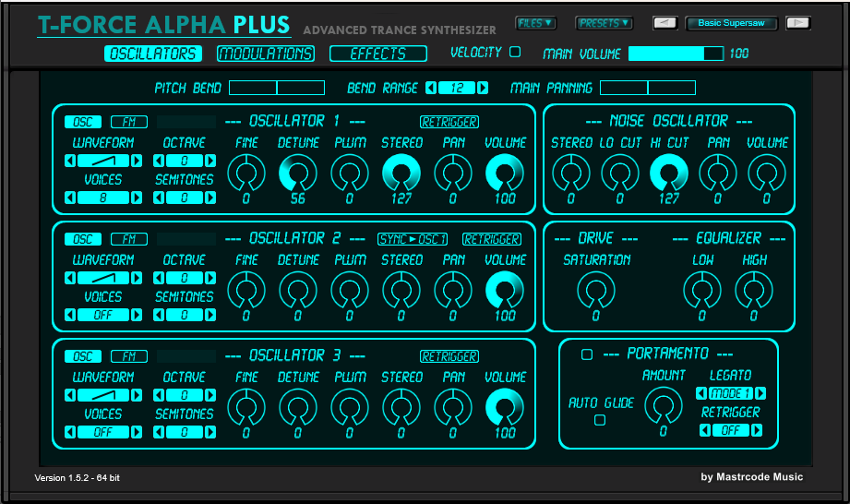Image resolution: width=850 pixels, height=504 pixels.
Task: Click the Noise Oscillator Hi Cut knob
Action: [669, 173]
